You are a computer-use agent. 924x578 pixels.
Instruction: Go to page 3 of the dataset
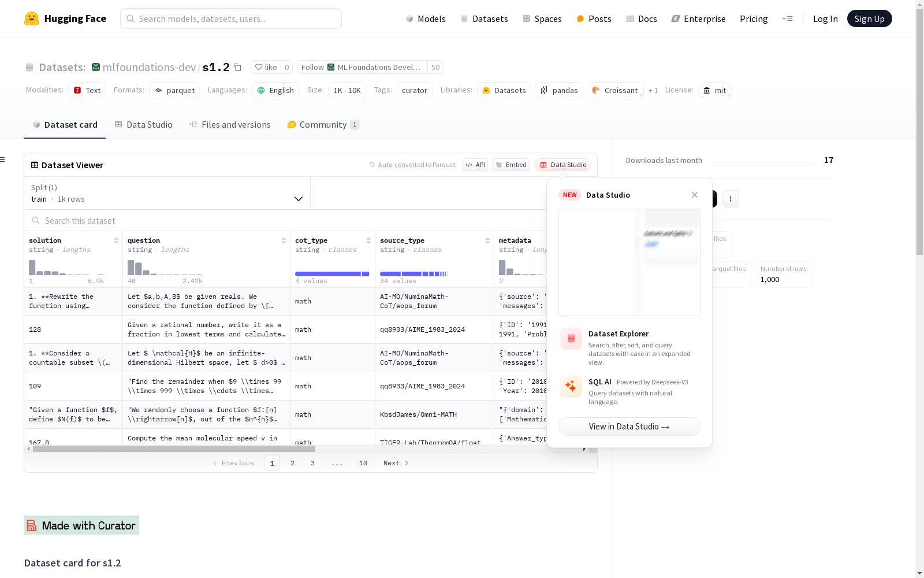click(313, 463)
